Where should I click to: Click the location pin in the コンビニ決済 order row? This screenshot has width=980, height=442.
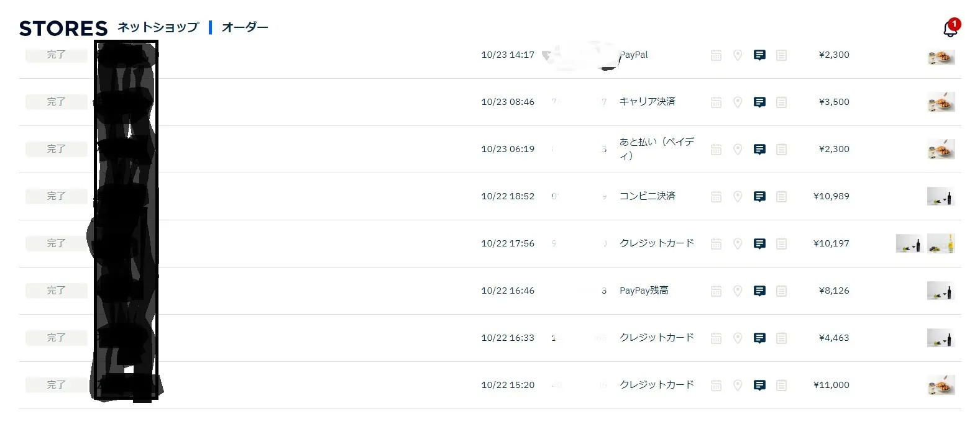pyautogui.click(x=738, y=197)
